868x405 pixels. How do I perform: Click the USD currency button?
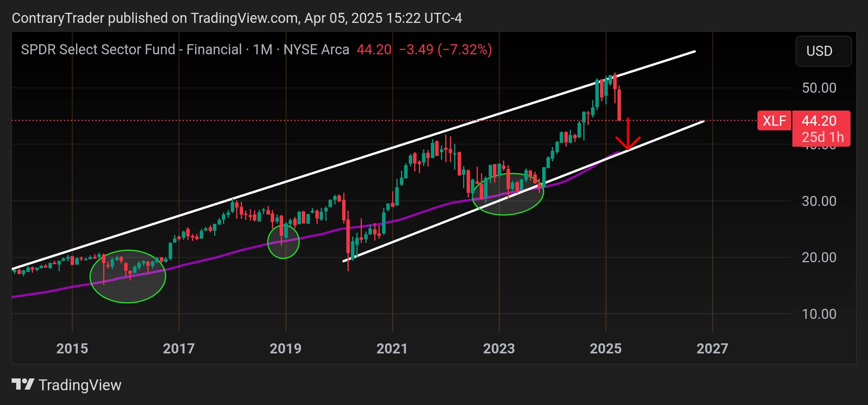click(x=823, y=51)
